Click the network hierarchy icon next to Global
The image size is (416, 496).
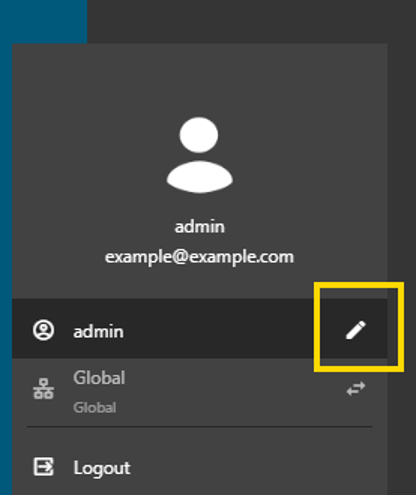click(x=43, y=389)
